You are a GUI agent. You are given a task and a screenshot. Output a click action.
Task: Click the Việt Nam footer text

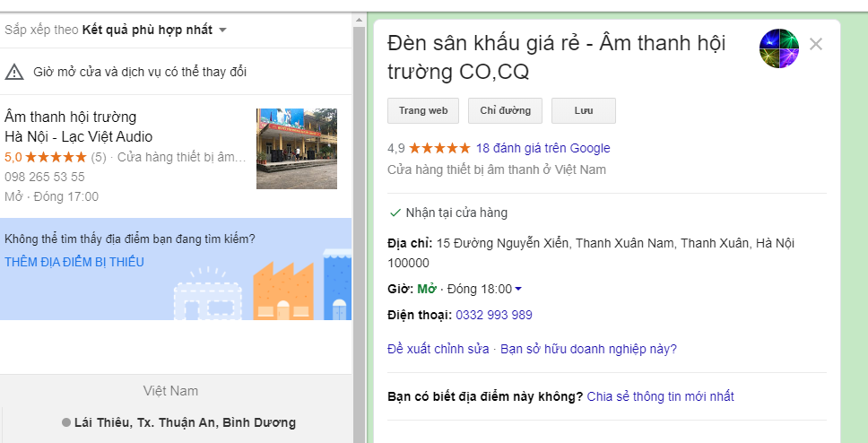(x=170, y=391)
